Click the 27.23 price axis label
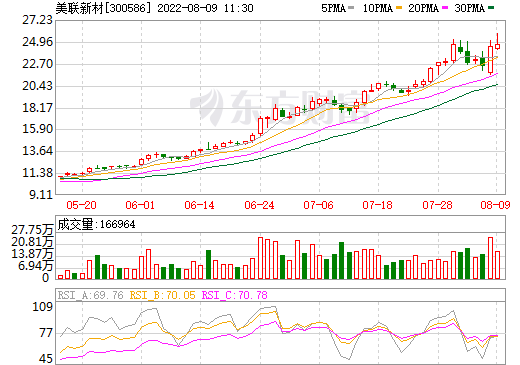 pyautogui.click(x=37, y=20)
